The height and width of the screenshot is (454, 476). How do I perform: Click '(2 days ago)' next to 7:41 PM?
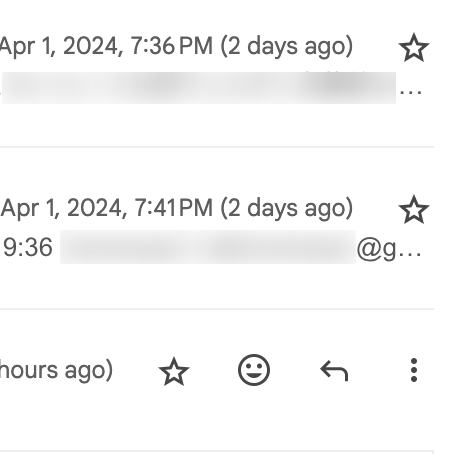coord(287,208)
